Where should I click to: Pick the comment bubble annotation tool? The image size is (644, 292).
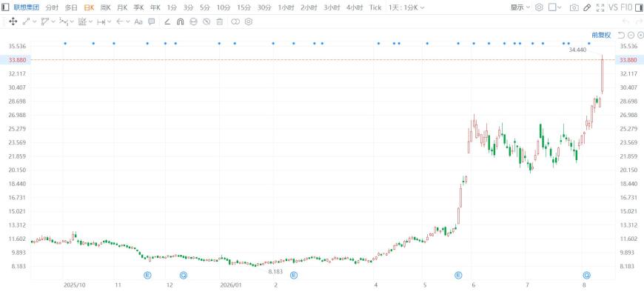[x=152, y=21]
